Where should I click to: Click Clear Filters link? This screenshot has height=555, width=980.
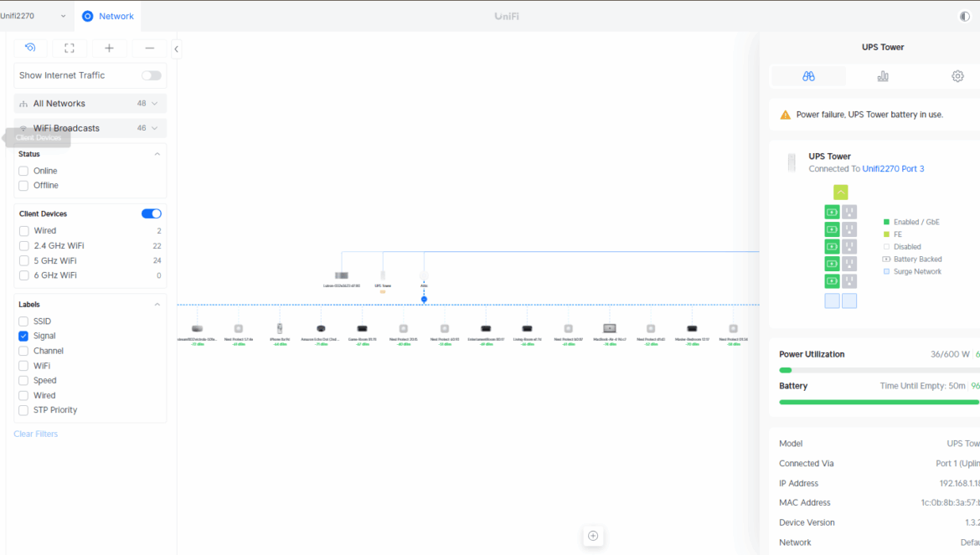pos(36,434)
